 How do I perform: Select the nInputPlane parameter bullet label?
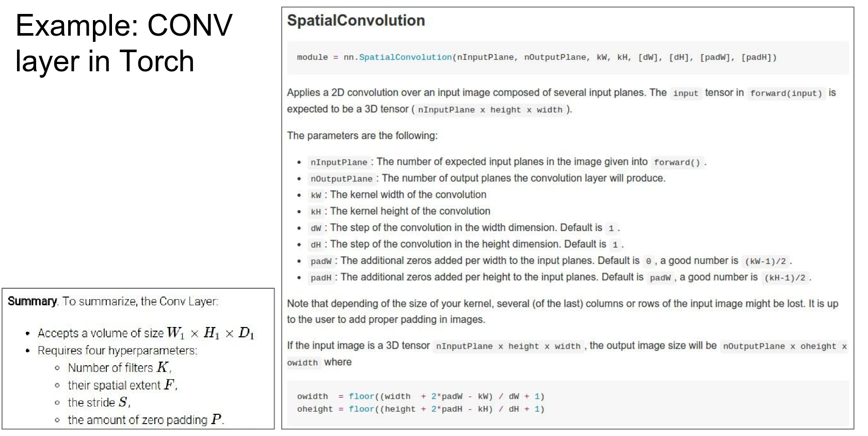click(x=339, y=162)
